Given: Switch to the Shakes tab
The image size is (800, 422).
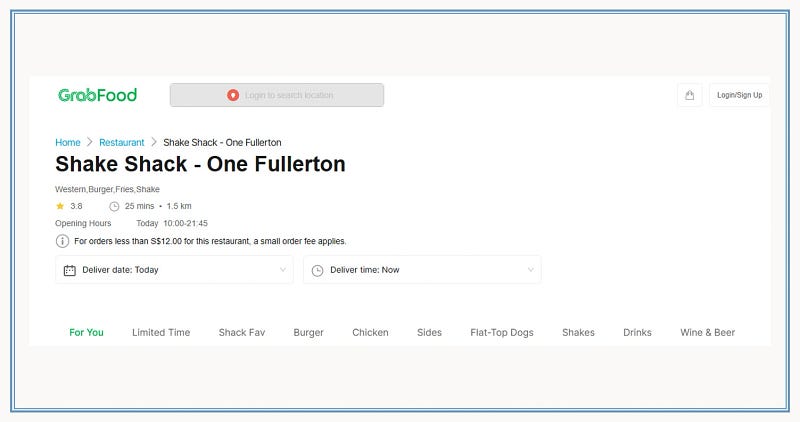Looking at the screenshot, I should [578, 332].
